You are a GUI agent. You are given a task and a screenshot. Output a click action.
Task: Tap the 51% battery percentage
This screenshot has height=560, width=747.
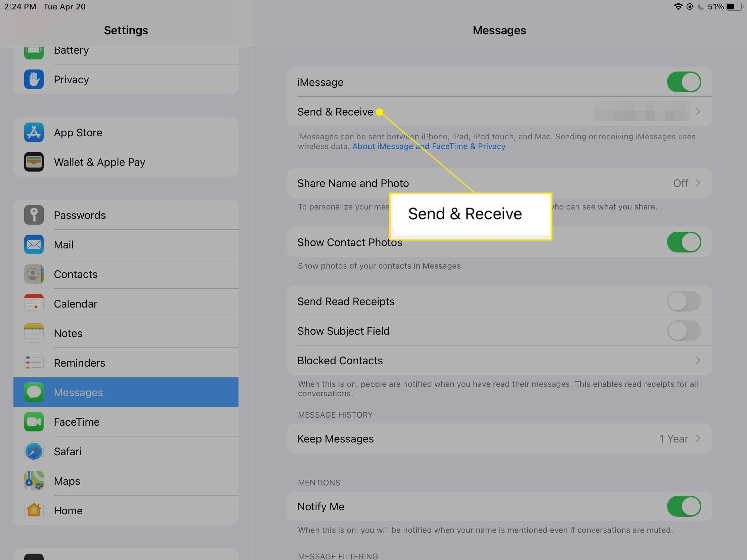click(715, 7)
